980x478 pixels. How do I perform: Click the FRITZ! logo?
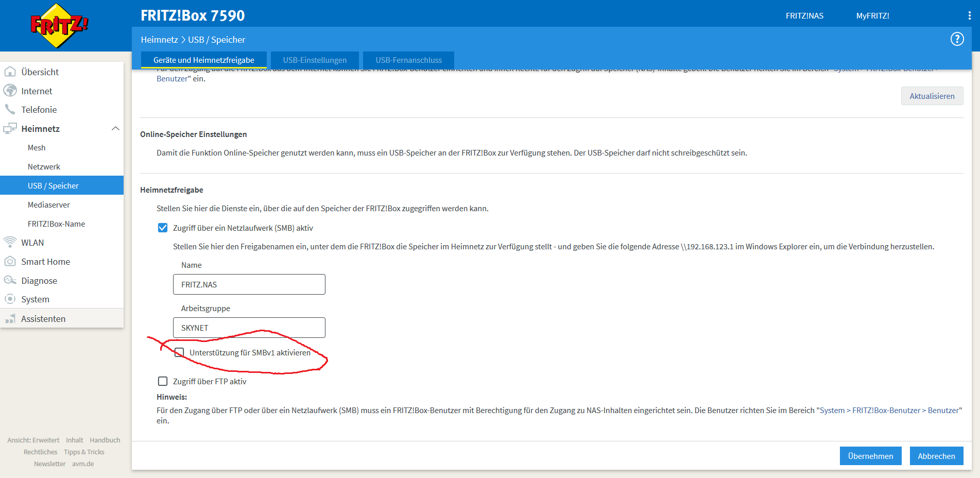click(59, 26)
